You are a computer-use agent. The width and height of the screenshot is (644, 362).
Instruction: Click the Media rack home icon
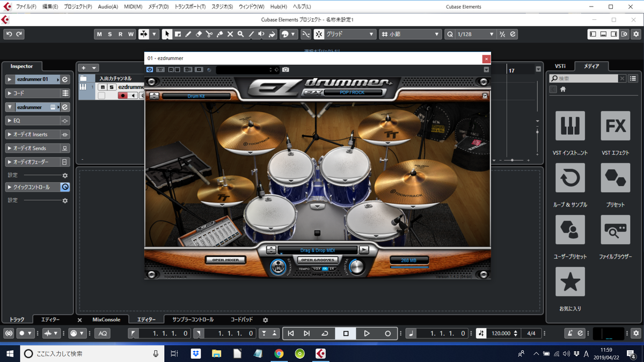(x=563, y=90)
